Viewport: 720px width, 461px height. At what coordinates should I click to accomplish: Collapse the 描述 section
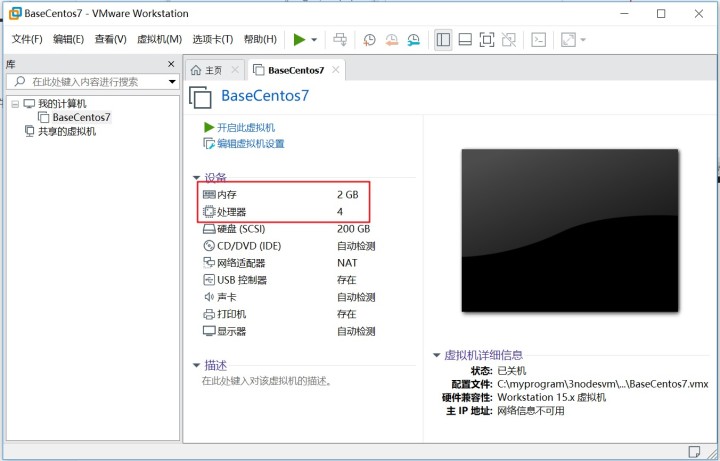pos(197,365)
